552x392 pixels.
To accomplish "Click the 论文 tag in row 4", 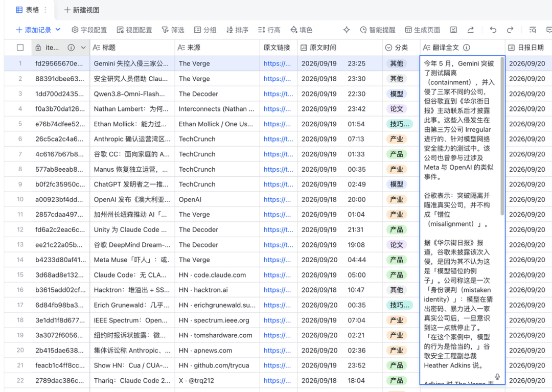I will pos(397,109).
